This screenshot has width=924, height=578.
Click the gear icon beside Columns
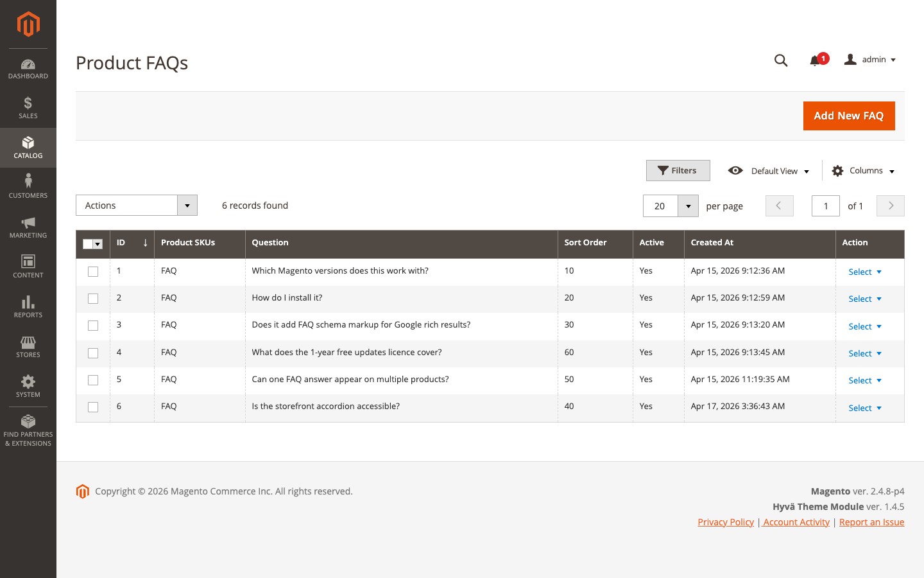pos(837,171)
